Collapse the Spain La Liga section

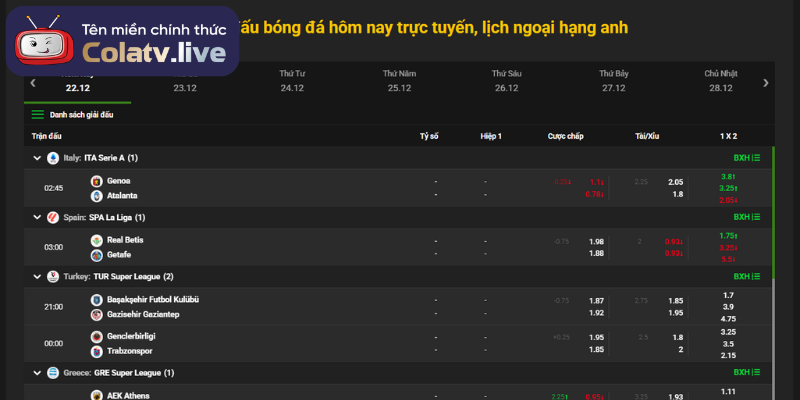[x=38, y=217]
